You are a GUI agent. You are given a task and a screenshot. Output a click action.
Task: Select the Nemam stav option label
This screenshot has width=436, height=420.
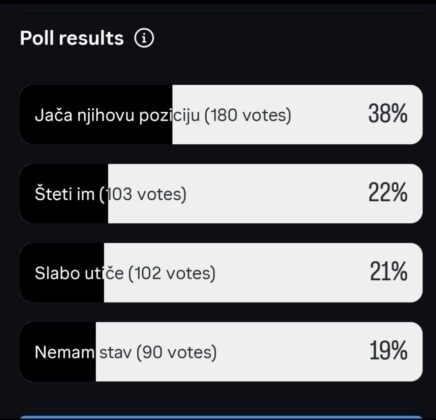click(83, 352)
